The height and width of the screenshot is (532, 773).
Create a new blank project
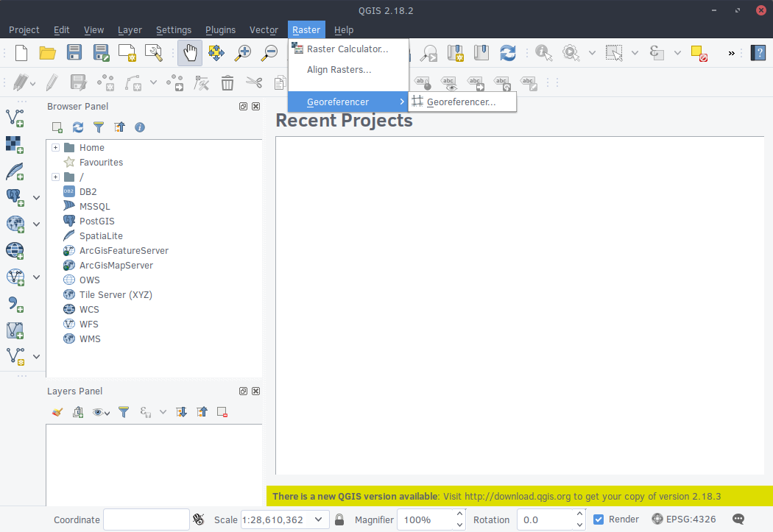(21, 53)
